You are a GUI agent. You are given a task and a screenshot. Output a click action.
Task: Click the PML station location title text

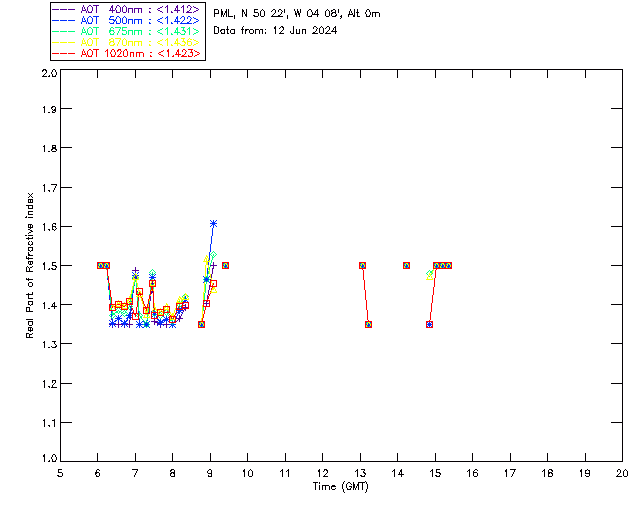click(x=297, y=13)
